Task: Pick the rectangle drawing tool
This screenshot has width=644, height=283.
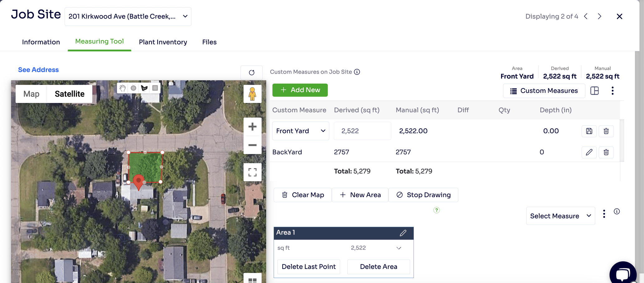Action: 155,88
